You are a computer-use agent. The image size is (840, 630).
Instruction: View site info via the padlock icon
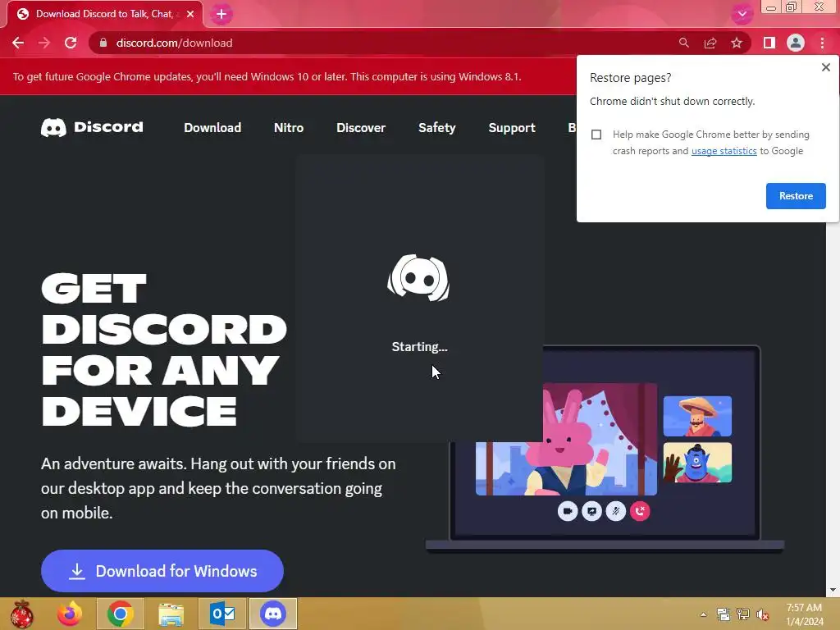[x=103, y=43]
